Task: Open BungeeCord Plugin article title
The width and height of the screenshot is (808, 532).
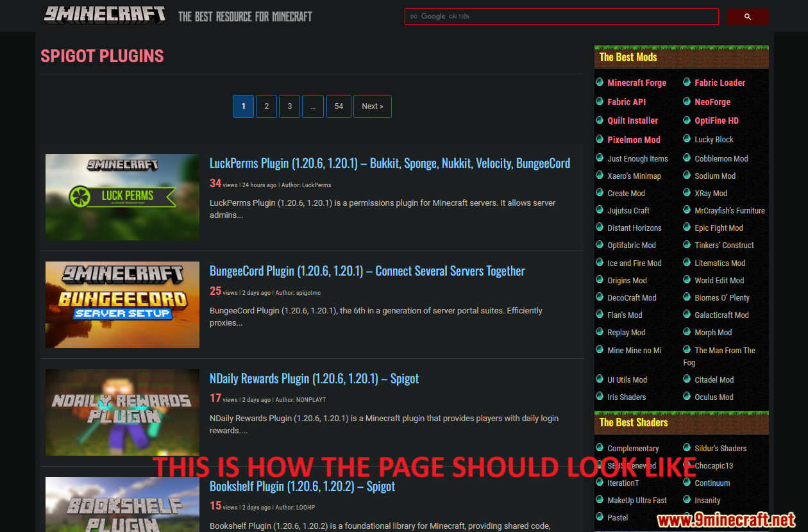Action: click(x=367, y=270)
